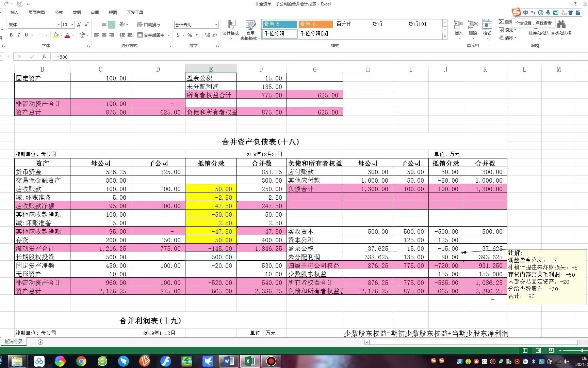Toggle middle vertical alignment

(x=104, y=25)
